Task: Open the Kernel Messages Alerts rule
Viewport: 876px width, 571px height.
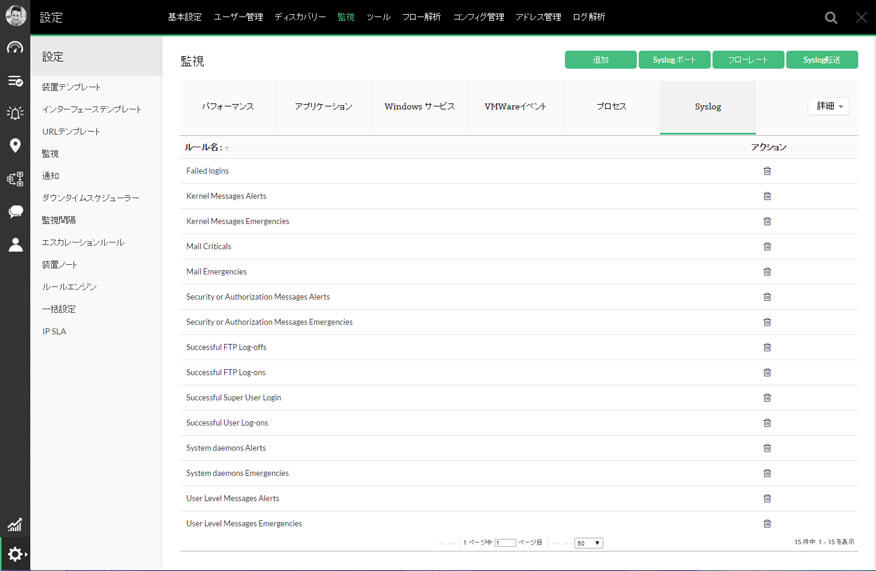Action: pyautogui.click(x=226, y=196)
